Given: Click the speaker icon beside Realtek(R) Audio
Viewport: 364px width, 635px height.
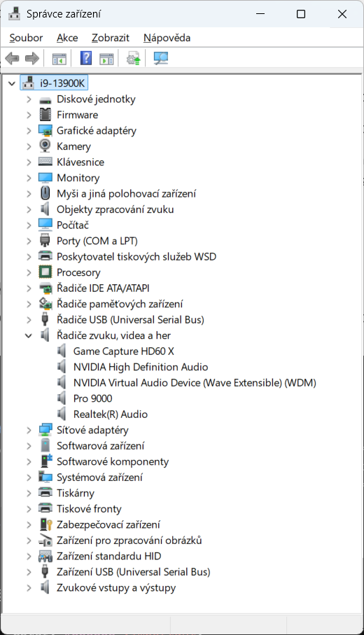Looking at the screenshot, I should click(x=62, y=414).
